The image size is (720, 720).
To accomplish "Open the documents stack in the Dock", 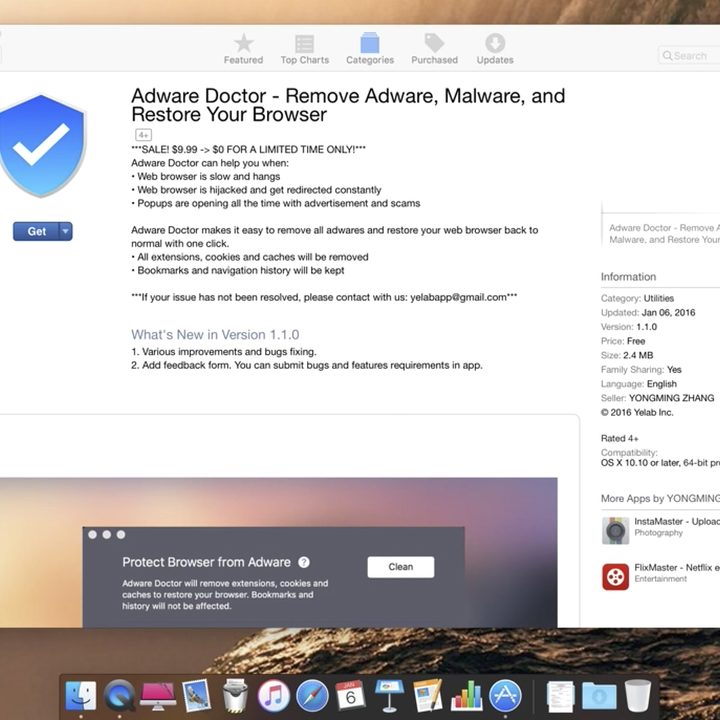I will pos(561,696).
